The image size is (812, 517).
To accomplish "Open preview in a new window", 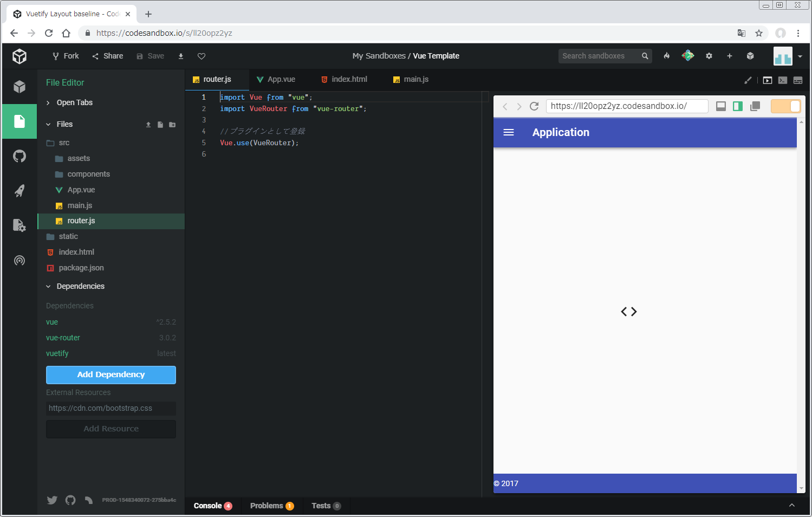I will [755, 106].
